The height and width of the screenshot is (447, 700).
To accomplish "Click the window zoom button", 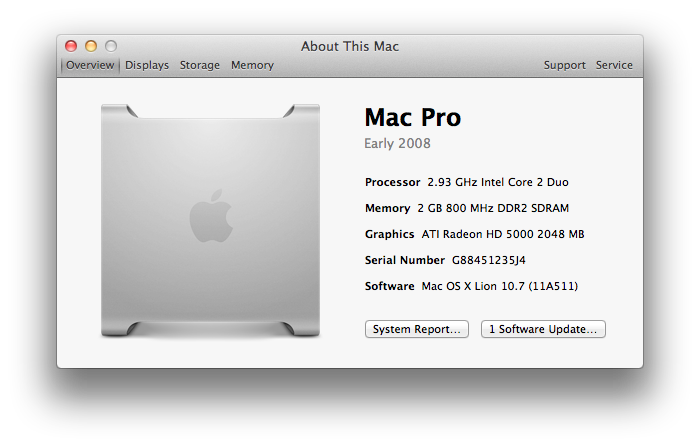I will tap(111, 46).
